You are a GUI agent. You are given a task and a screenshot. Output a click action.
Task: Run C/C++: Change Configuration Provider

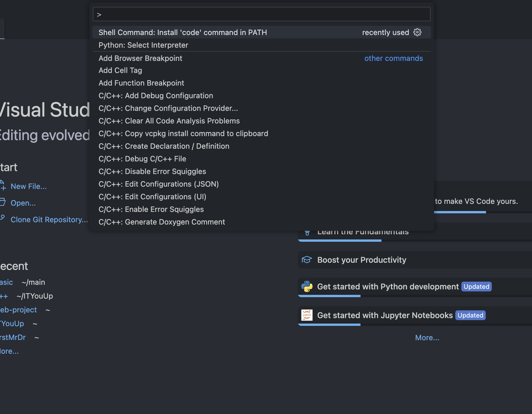tap(261, 108)
